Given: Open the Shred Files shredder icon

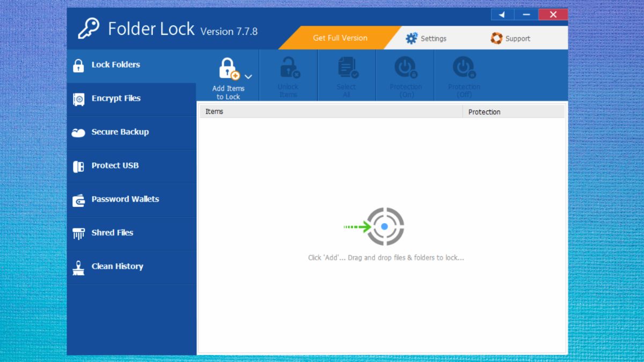Looking at the screenshot, I should point(78,233).
